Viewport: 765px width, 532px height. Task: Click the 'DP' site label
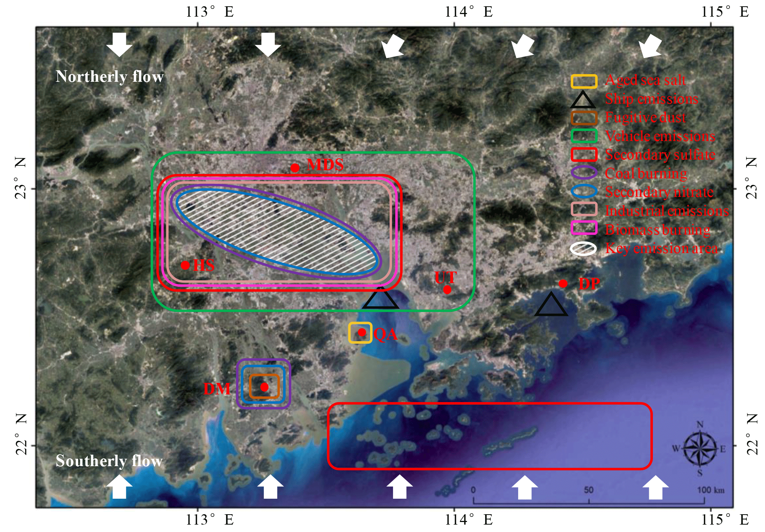(590, 284)
